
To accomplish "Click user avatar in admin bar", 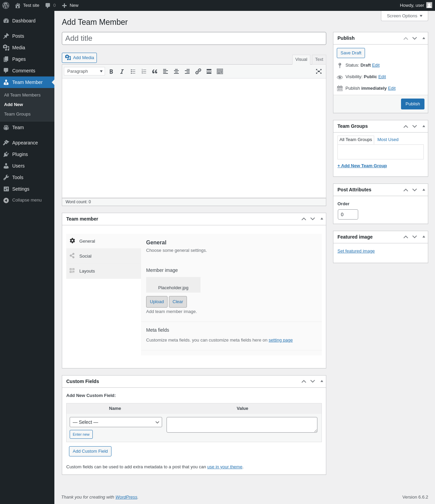I will coord(429,5).
